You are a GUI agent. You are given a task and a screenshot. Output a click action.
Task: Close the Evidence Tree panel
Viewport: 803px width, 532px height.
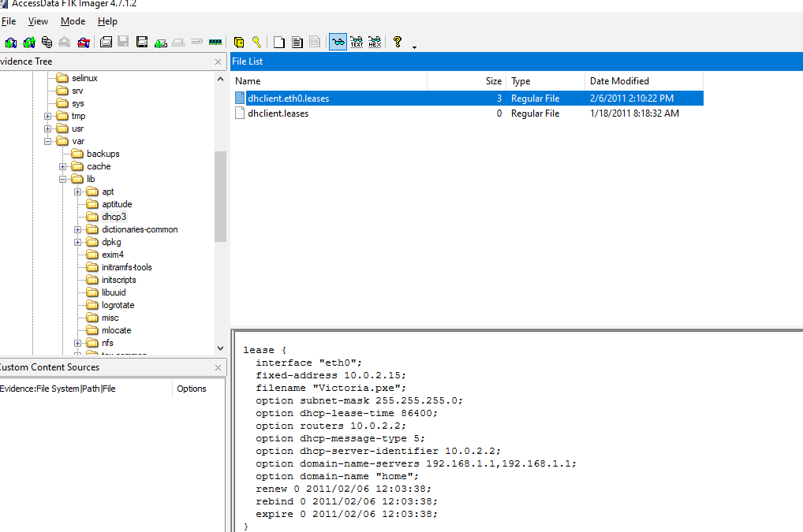218,61
